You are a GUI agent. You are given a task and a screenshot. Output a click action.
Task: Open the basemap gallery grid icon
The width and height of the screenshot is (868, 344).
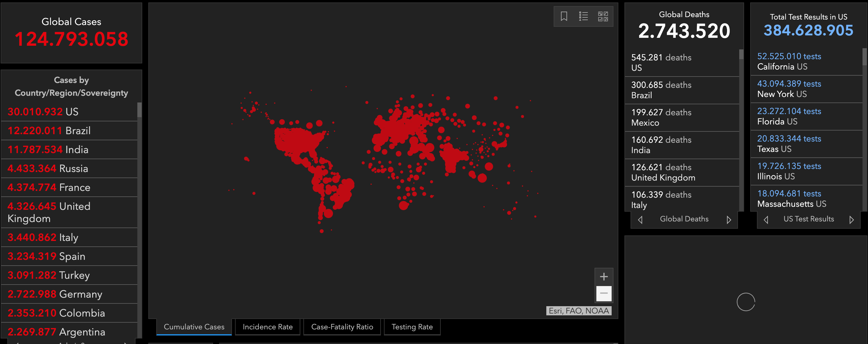603,16
